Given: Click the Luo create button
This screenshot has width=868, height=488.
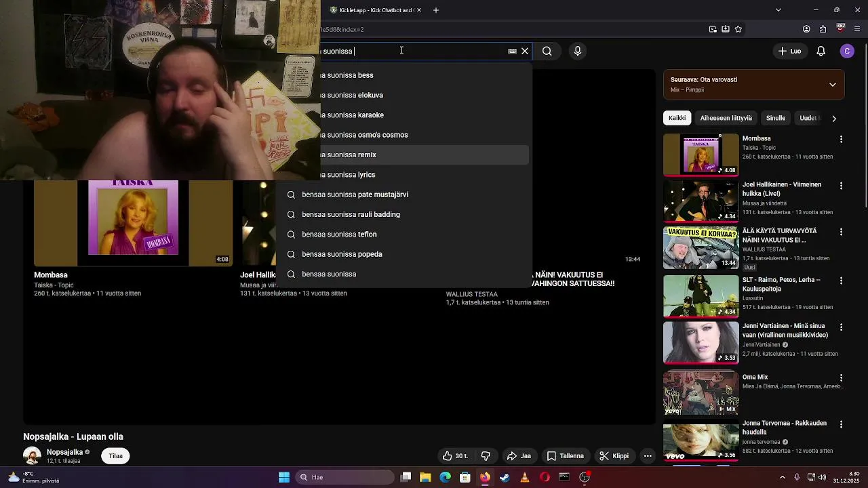Looking at the screenshot, I should pos(789,51).
